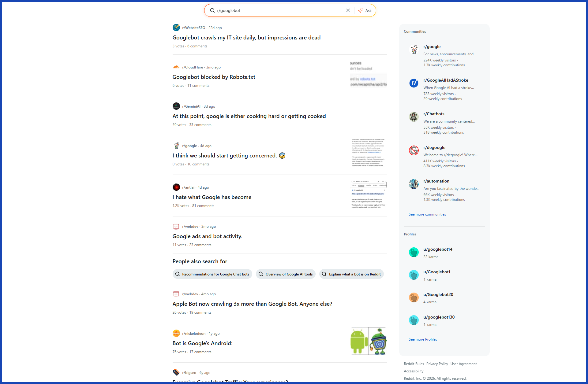This screenshot has width=588, height=384.
Task: Open Reddit Rules footer link
Action: [x=414, y=364]
